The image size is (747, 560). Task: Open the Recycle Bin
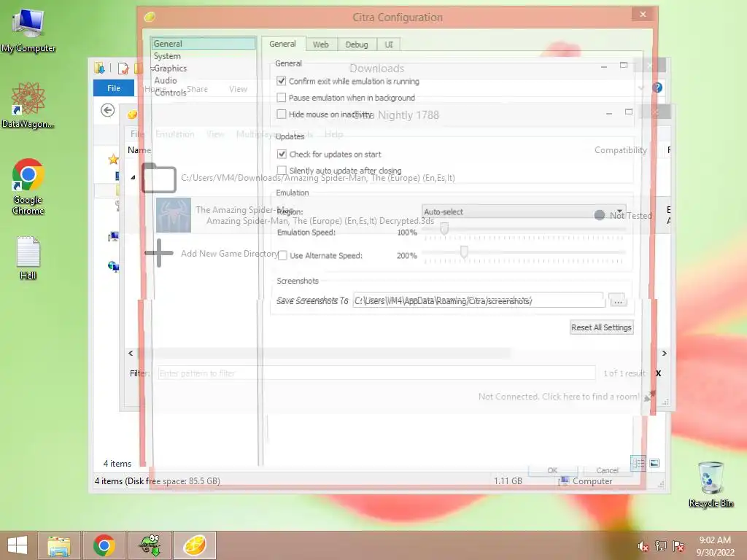pos(711,484)
